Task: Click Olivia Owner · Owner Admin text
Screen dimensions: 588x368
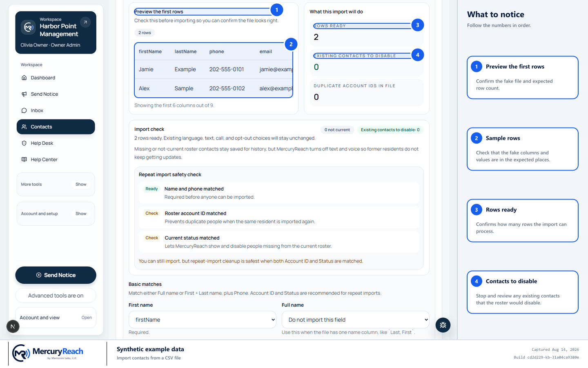Action: pos(51,45)
